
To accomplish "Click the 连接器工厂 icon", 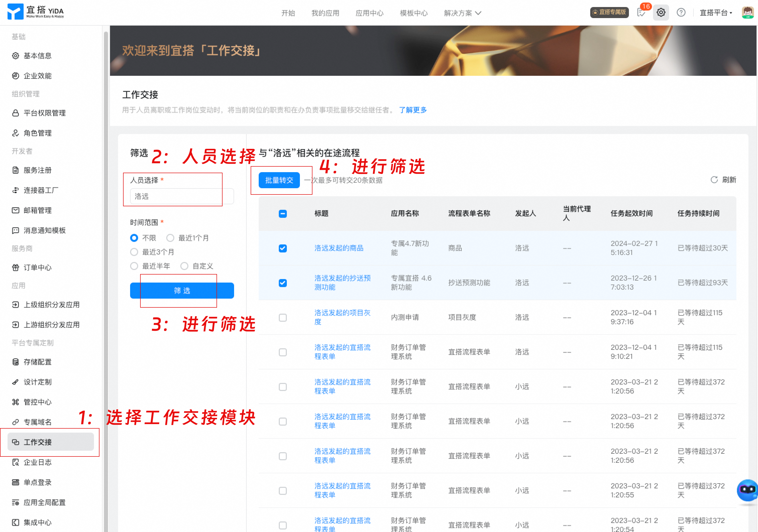I will tap(16, 190).
